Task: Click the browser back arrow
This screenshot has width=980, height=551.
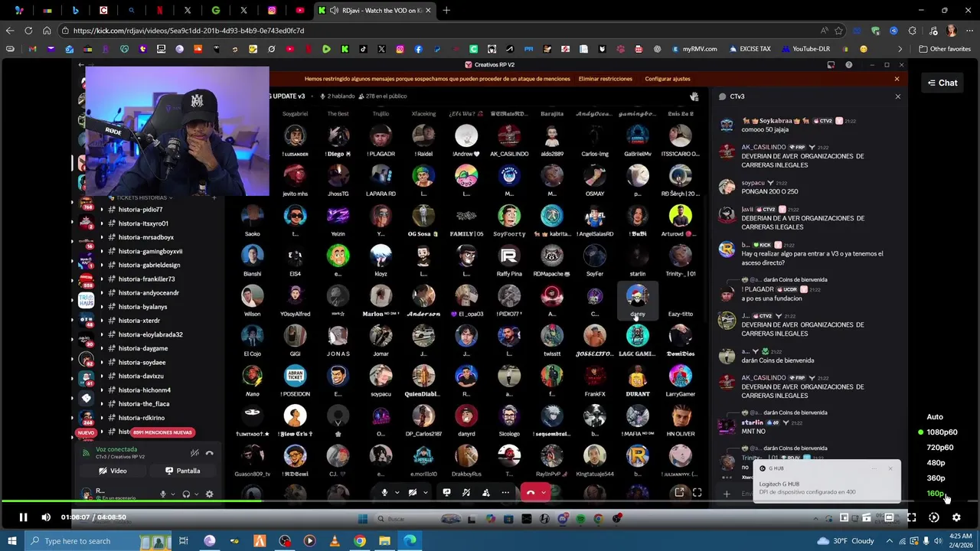Action: [x=9, y=31]
